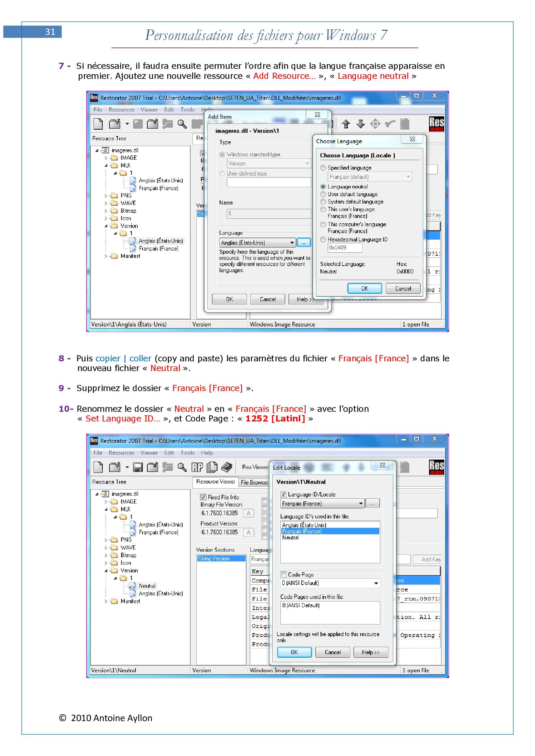Open Français (France) dropdown in Edit Locale

click(x=322, y=504)
